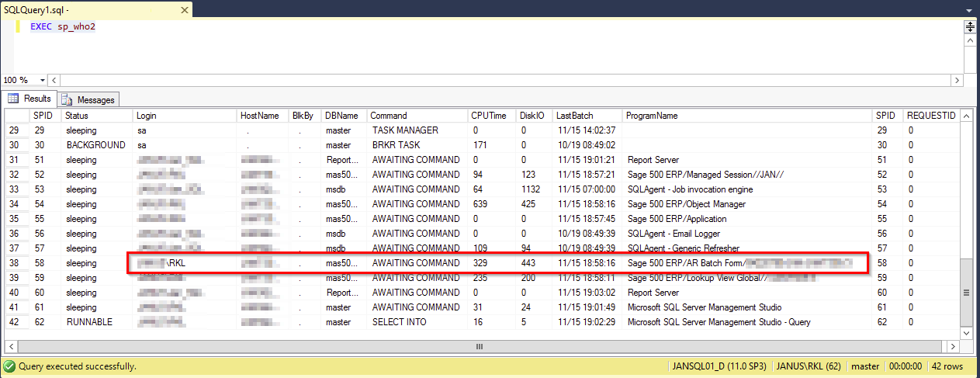Image resolution: width=980 pixels, height=378 pixels.
Task: Click the results grid scroll-up arrow
Action: click(x=966, y=116)
